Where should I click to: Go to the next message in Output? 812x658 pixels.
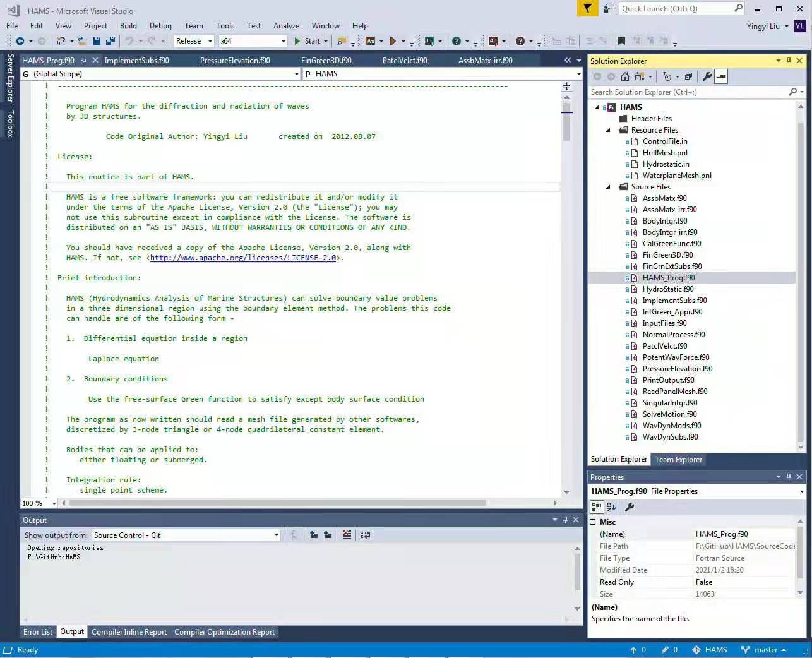click(x=328, y=535)
